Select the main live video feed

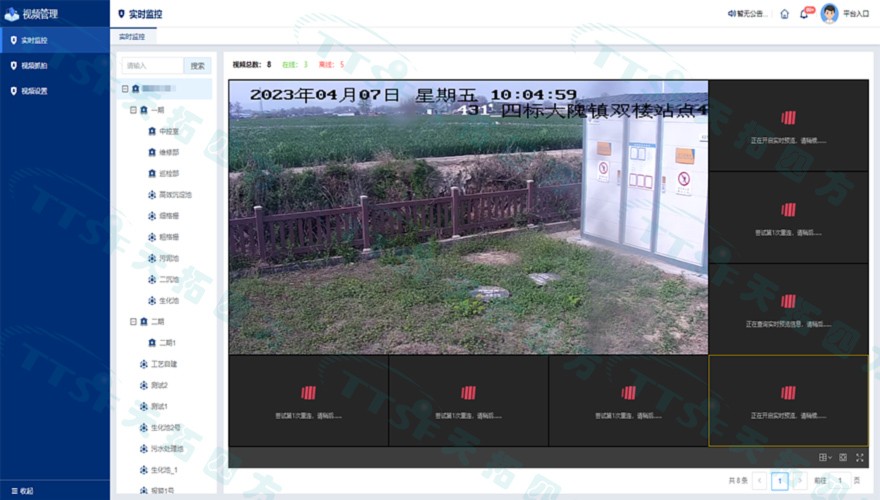pos(468,217)
